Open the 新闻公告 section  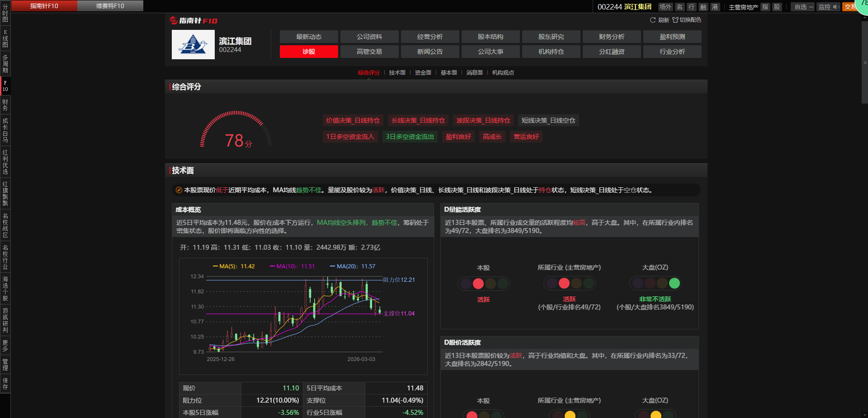point(430,52)
